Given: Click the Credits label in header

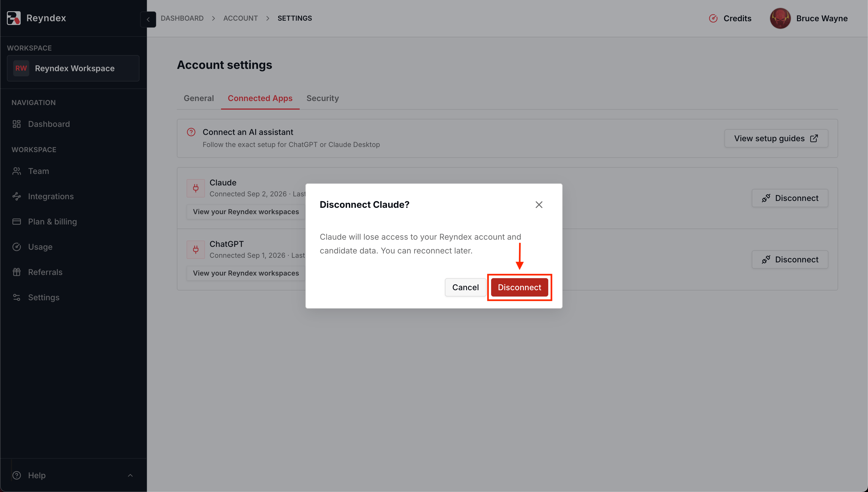Looking at the screenshot, I should (x=737, y=18).
